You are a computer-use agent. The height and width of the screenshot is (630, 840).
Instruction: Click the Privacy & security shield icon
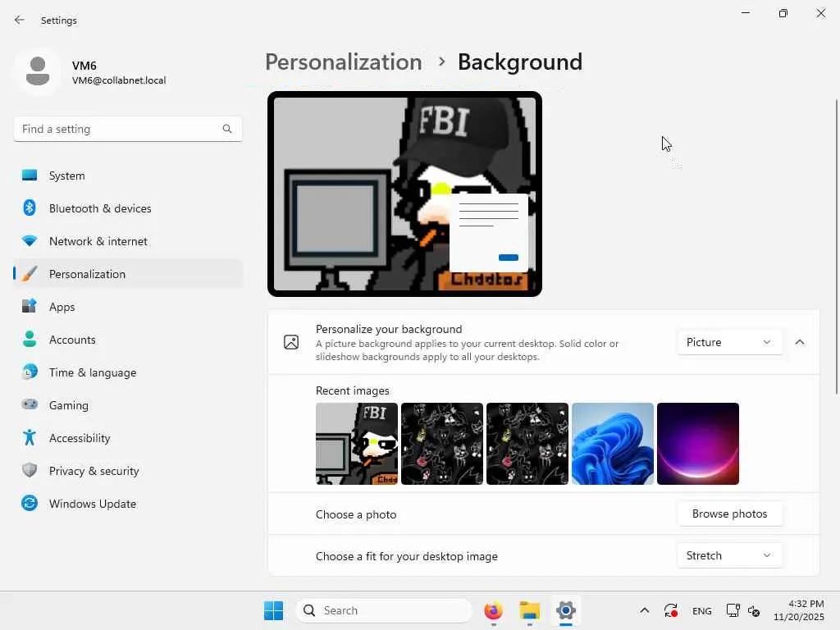coord(30,470)
